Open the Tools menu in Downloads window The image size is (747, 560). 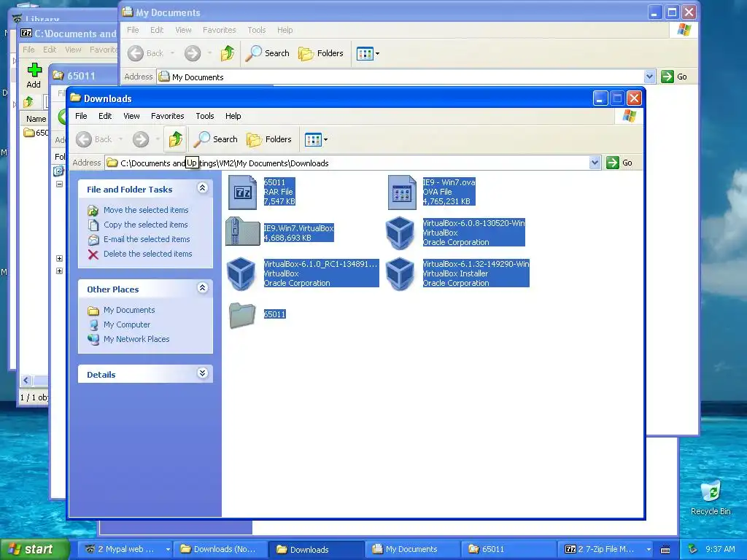click(x=205, y=116)
